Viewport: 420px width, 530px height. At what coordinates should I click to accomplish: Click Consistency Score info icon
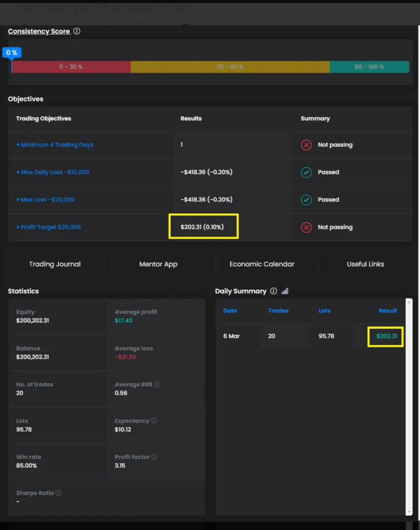(77, 32)
